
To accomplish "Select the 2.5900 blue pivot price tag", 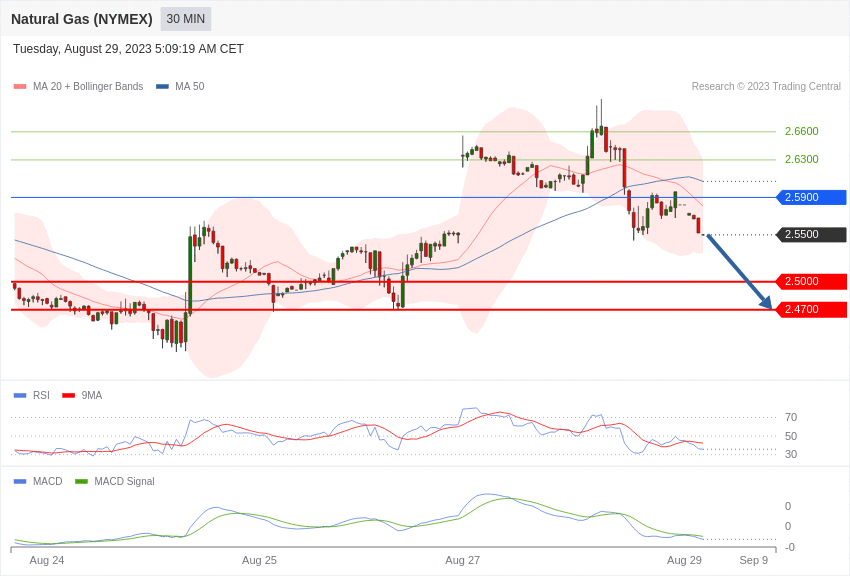I will [x=812, y=197].
